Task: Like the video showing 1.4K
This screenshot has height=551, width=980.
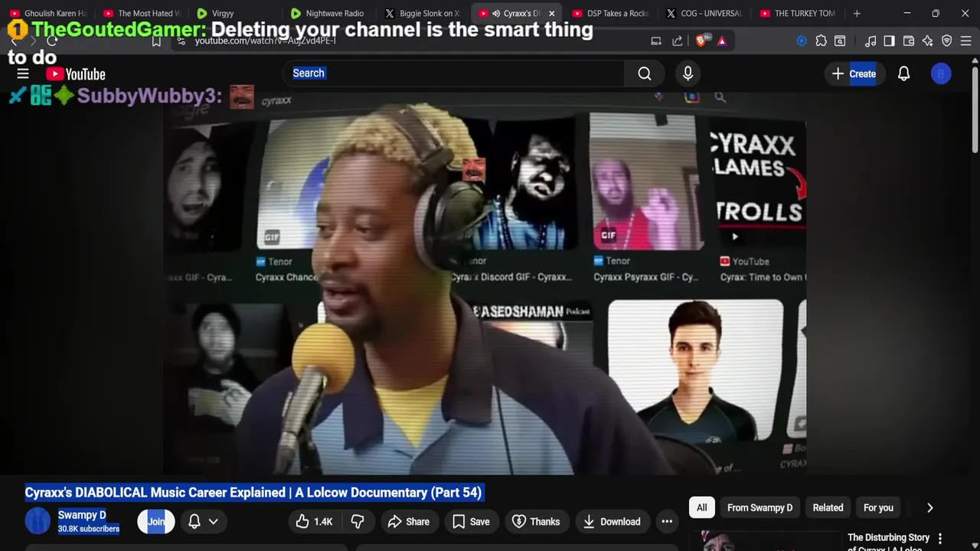Action: coord(315,521)
